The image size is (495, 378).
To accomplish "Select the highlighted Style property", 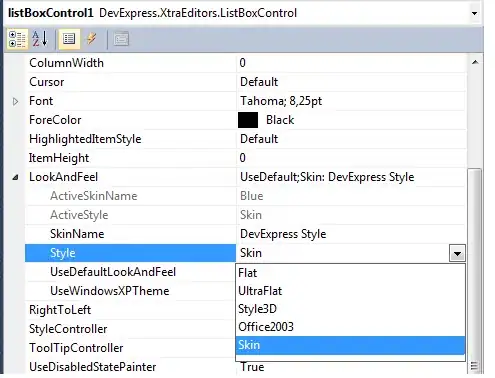I will pyautogui.click(x=130, y=253).
